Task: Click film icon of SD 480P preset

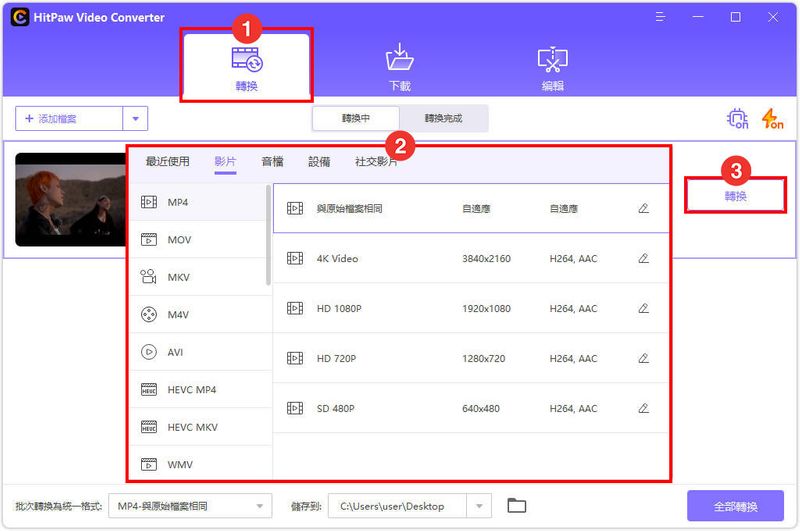Action: point(295,408)
